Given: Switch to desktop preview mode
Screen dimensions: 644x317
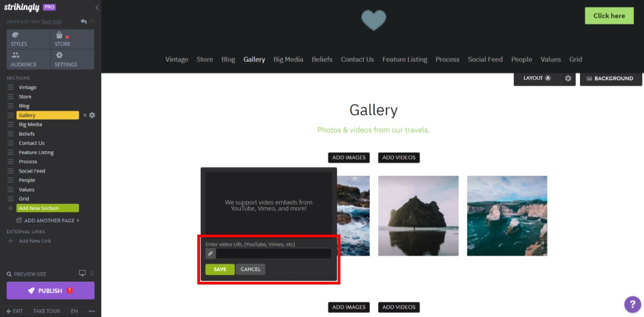Looking at the screenshot, I should [82, 273].
